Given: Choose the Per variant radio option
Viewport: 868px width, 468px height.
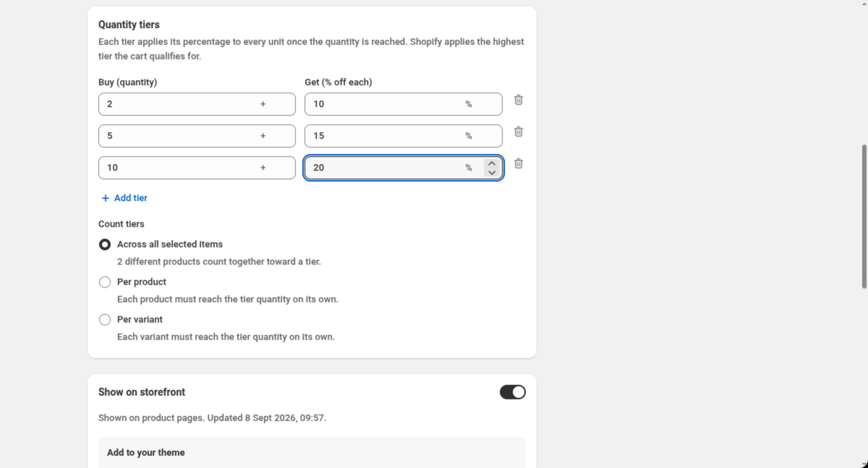Looking at the screenshot, I should click(x=105, y=320).
